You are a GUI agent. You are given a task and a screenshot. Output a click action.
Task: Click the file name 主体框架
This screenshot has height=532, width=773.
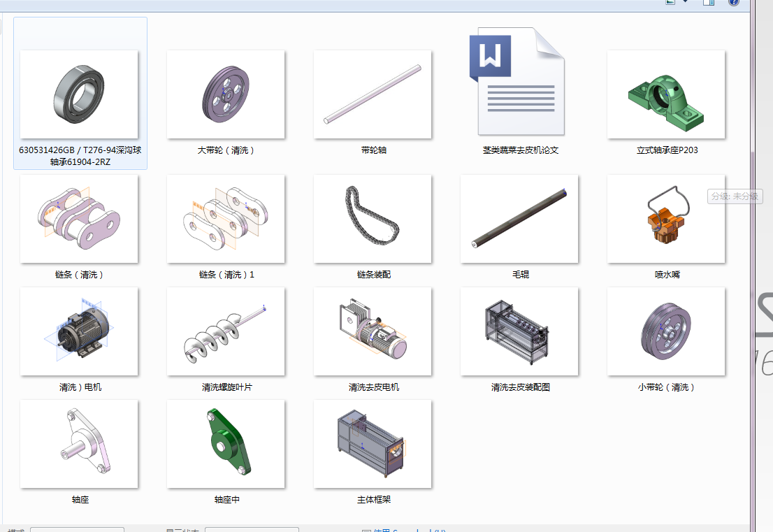click(374, 500)
